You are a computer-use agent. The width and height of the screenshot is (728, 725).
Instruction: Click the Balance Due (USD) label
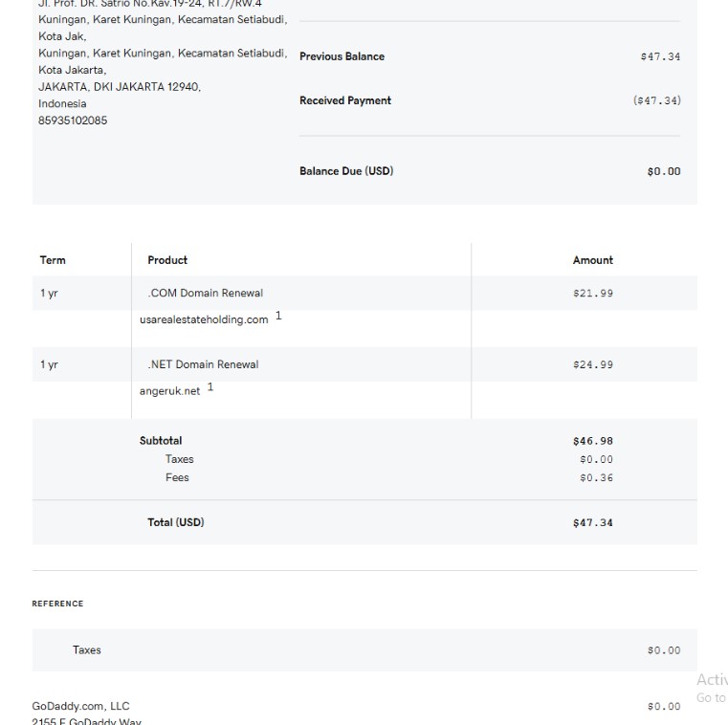[346, 171]
